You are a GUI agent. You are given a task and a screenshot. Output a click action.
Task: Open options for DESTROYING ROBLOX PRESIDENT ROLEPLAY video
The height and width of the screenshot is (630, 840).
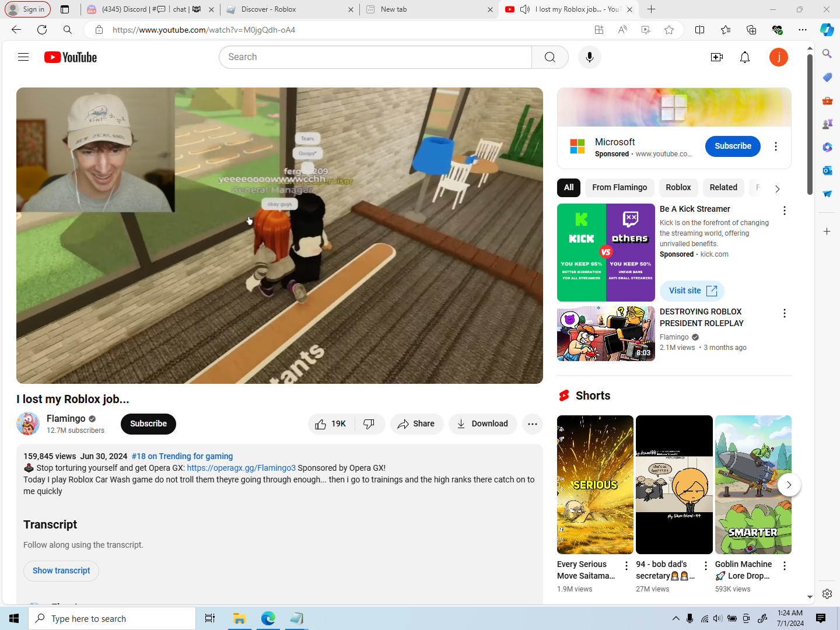[x=785, y=313]
